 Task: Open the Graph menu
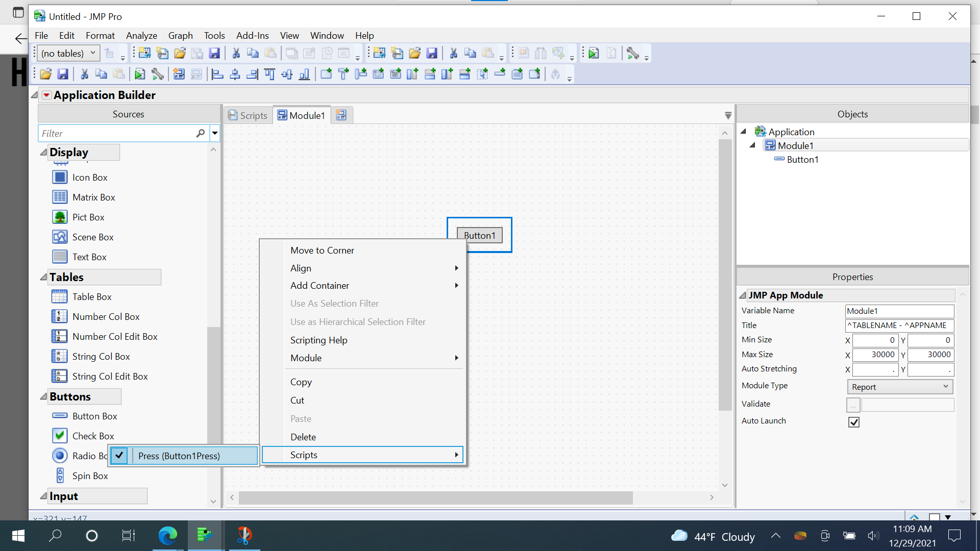(x=180, y=35)
